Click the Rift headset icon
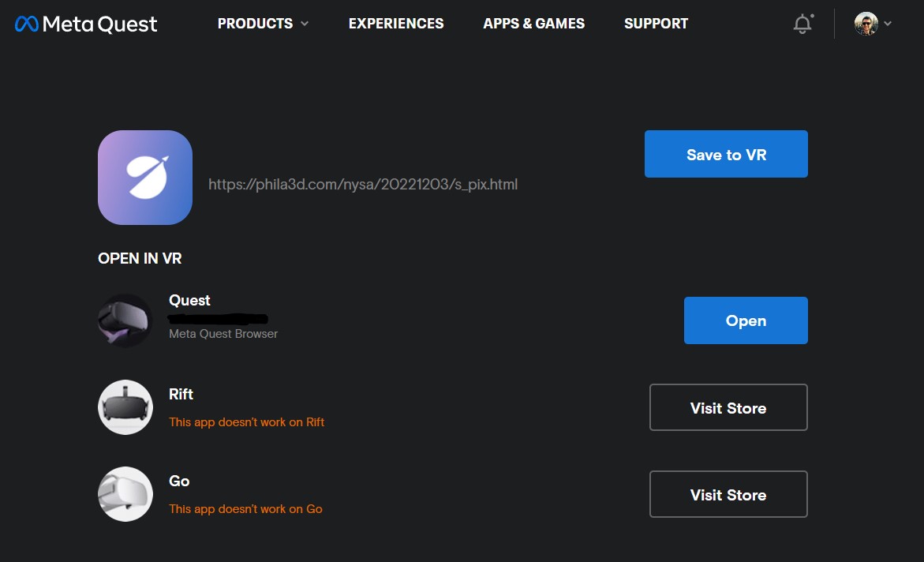 coord(125,407)
